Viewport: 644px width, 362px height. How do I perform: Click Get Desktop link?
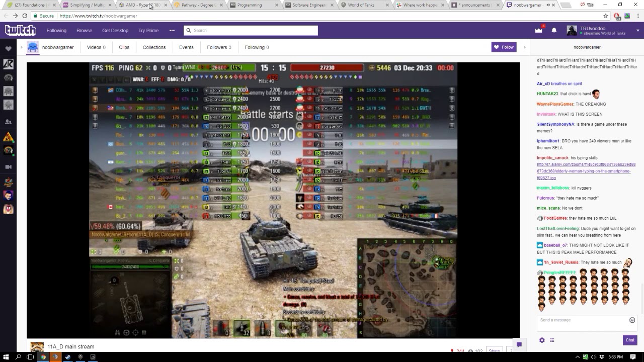tap(115, 31)
